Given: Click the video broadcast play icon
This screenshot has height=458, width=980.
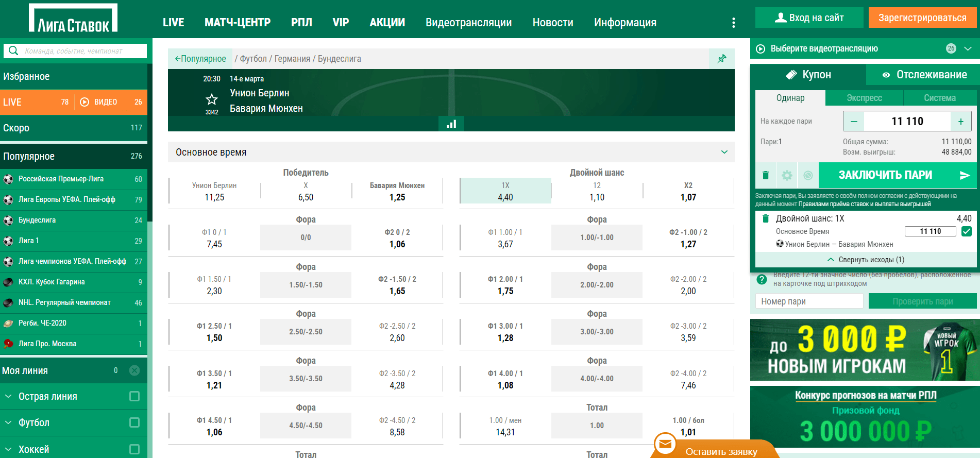Looking at the screenshot, I should tap(761, 48).
